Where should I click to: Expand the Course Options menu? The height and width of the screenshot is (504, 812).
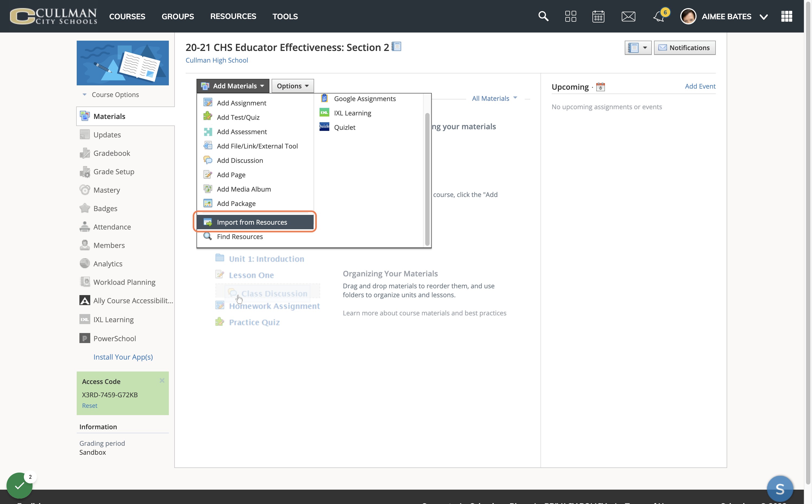click(x=111, y=95)
